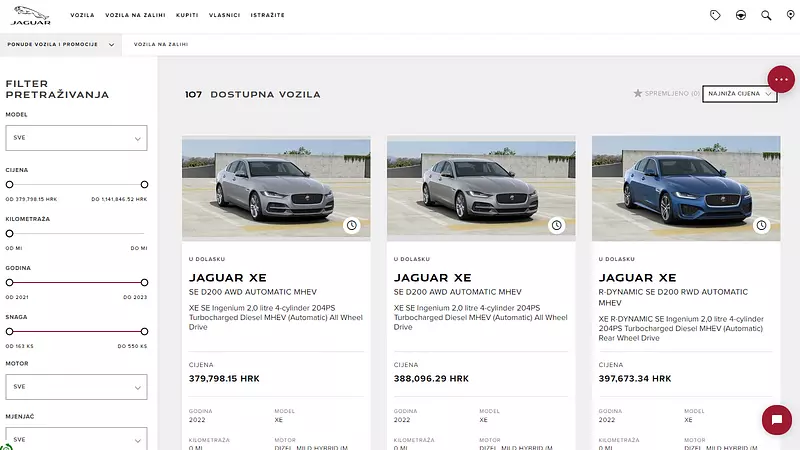
Task: Open Jaguar XE R-Dynamic title link
Action: pos(637,278)
